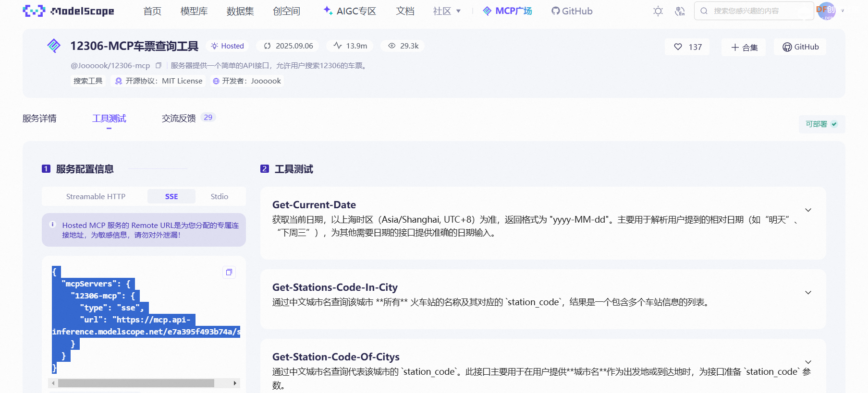The width and height of the screenshot is (868, 393).
Task: Switch to the 交流反馈 tab
Action: click(x=179, y=119)
